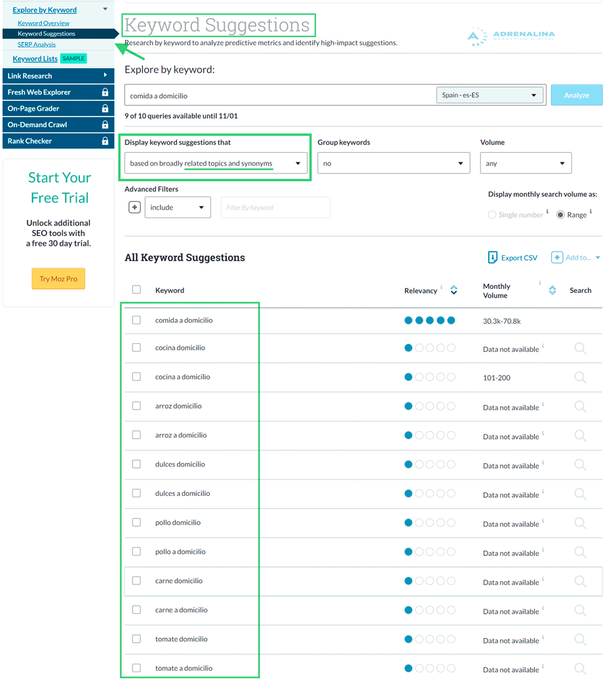The width and height of the screenshot is (616, 682).
Task: Open the Export CSV option
Action: pos(512,257)
